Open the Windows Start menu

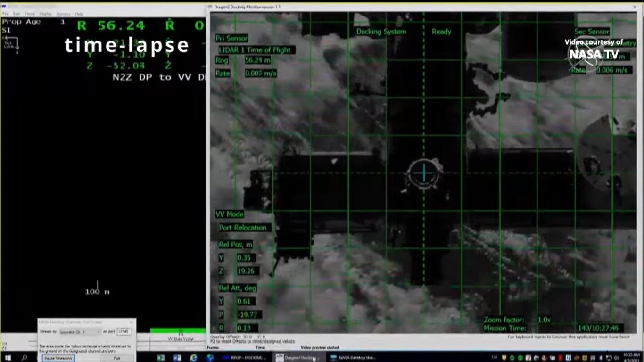[x=8, y=358]
